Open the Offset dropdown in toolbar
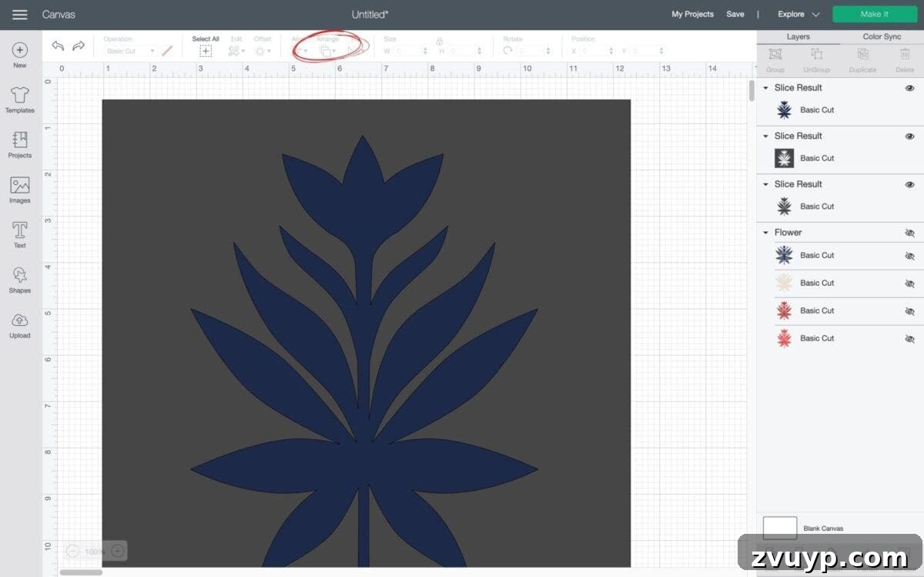 click(262, 51)
